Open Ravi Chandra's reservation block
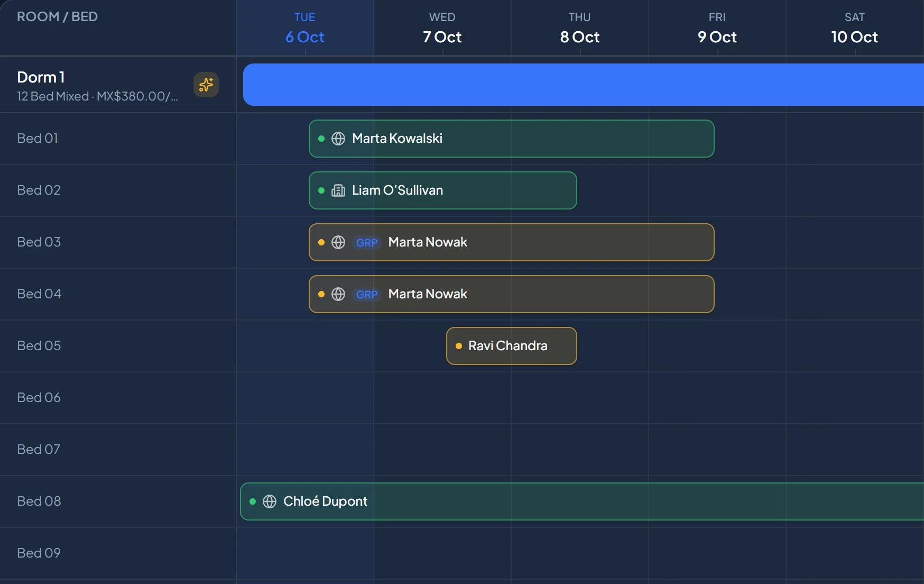This screenshot has height=584, width=924. click(512, 346)
